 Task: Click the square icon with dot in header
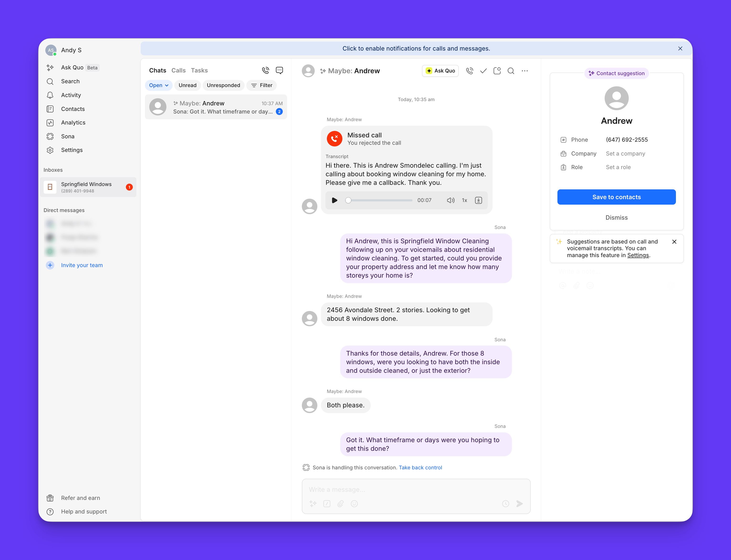tap(497, 71)
